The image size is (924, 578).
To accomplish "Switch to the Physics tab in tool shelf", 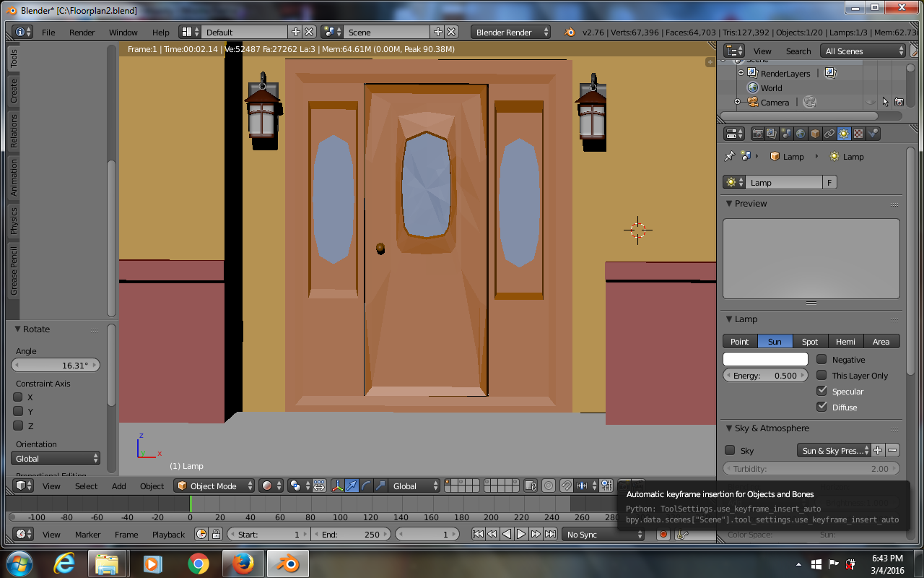I will tap(13, 221).
